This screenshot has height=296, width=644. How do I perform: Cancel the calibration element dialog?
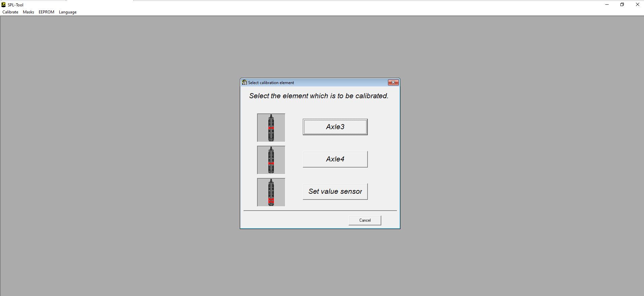click(365, 220)
